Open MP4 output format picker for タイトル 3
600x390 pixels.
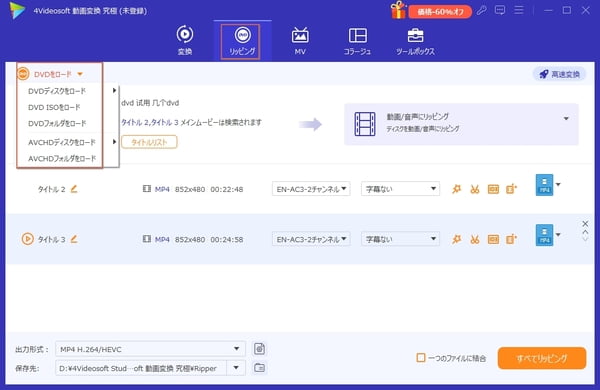(548, 235)
